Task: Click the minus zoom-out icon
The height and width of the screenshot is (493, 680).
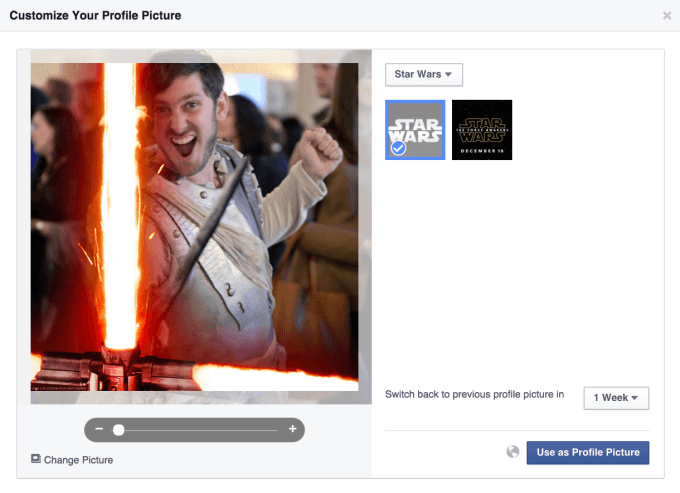Action: pos(99,429)
